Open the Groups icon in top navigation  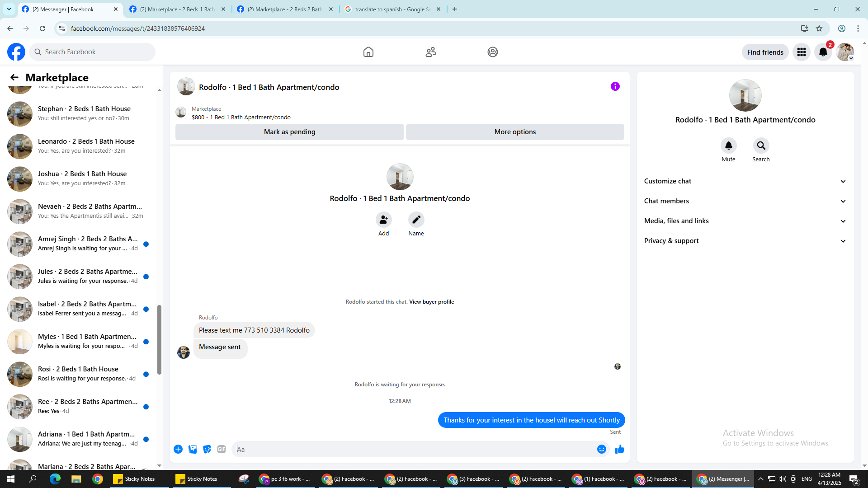pyautogui.click(x=493, y=52)
